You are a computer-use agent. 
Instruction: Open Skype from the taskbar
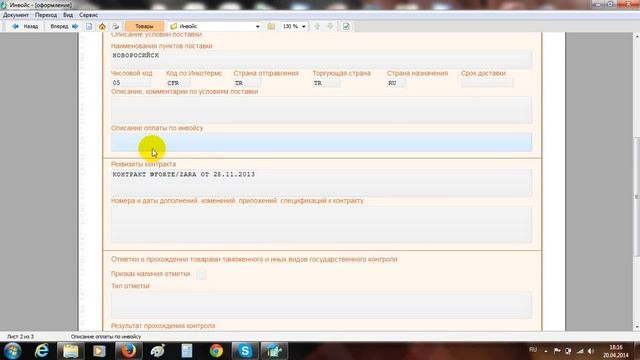pyautogui.click(x=245, y=351)
